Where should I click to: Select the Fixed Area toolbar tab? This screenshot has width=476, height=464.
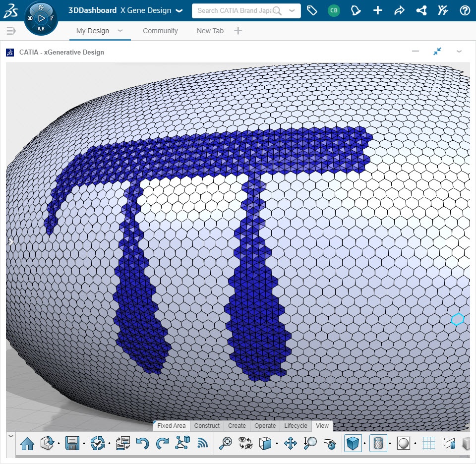click(172, 426)
